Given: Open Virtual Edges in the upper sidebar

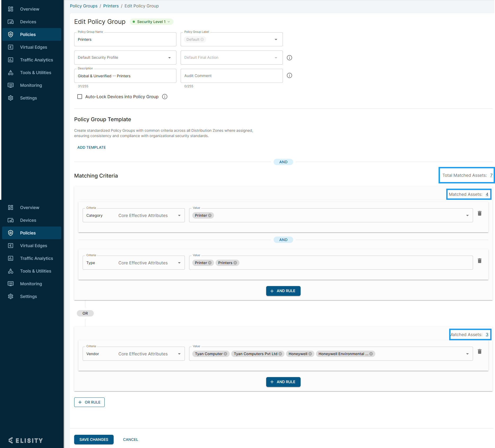Looking at the screenshot, I should 32,47.
